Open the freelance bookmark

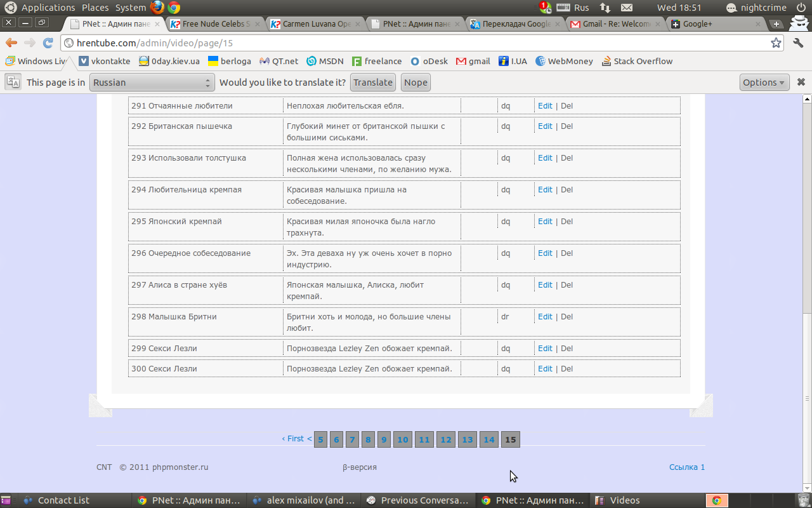pos(377,61)
